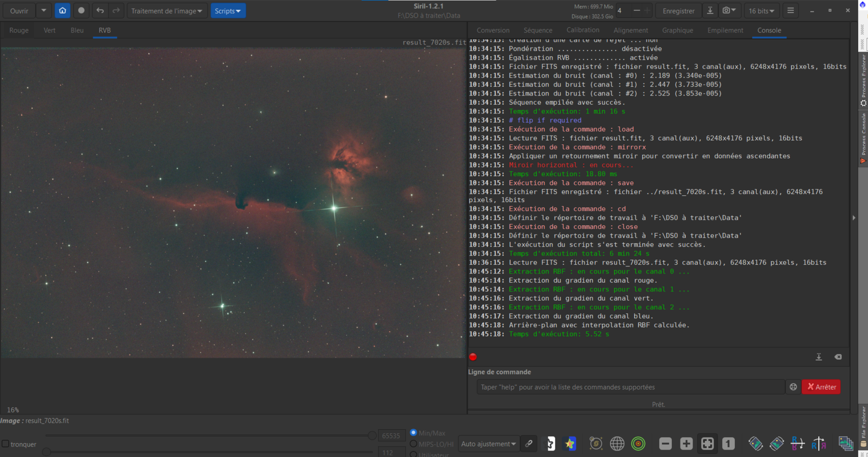
Task: Open the hamburger main menu
Action: (790, 10)
